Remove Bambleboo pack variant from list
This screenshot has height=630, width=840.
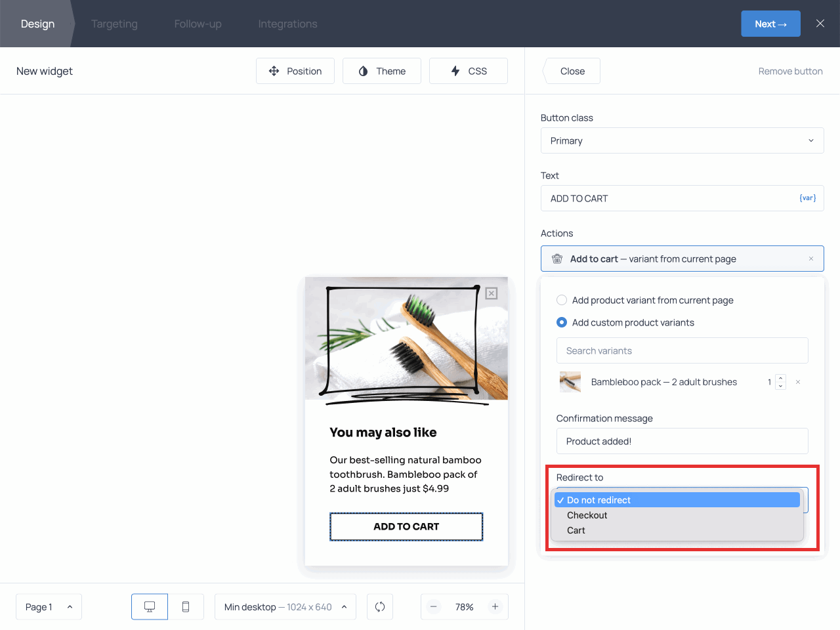tap(798, 382)
